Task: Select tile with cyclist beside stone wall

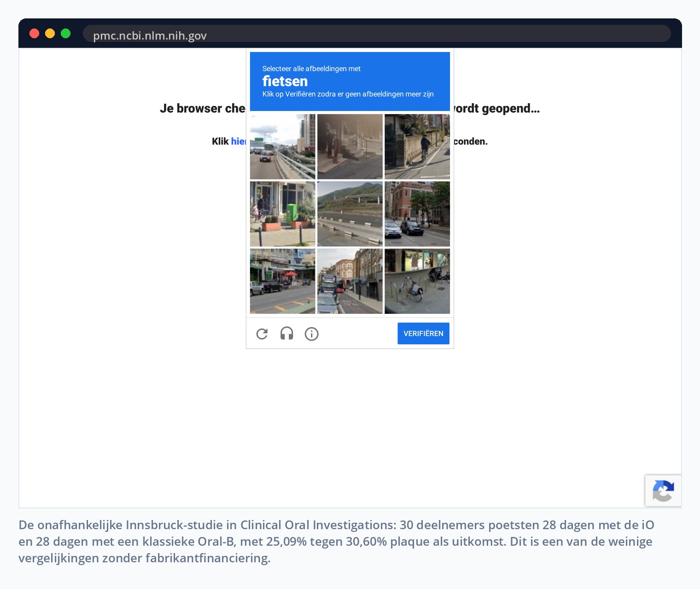Action: pyautogui.click(x=417, y=147)
